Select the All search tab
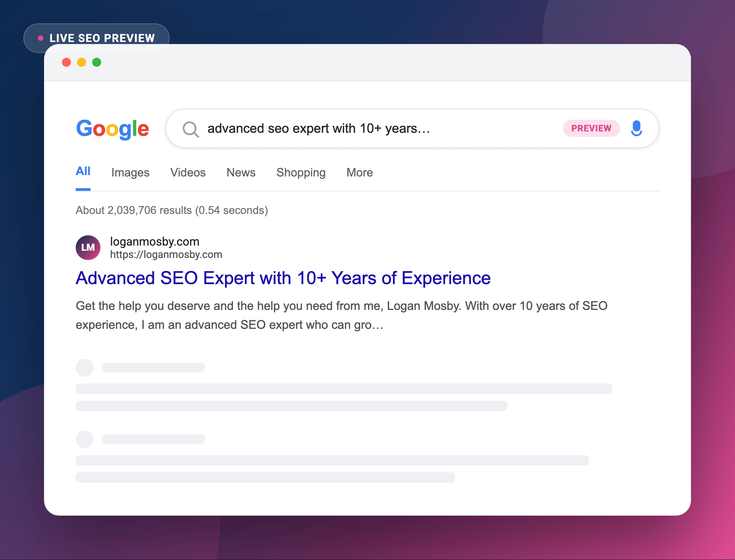The width and height of the screenshot is (735, 560). [83, 171]
